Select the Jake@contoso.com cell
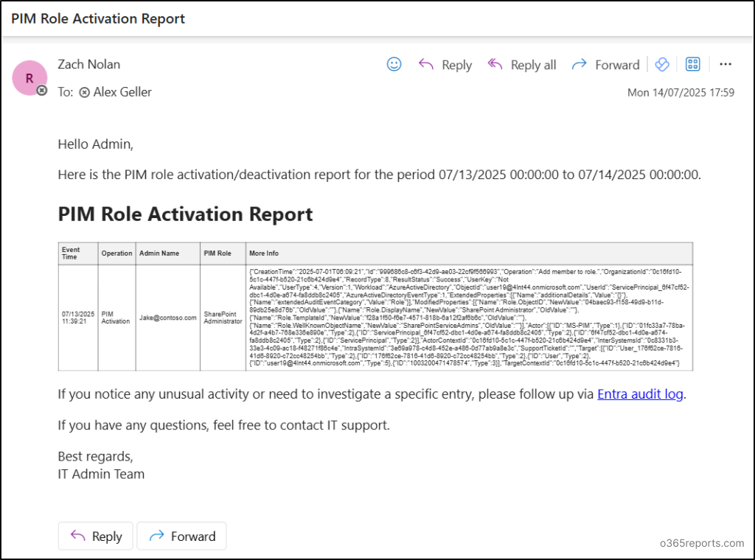Screen dimensions: 755x560 [x=167, y=318]
